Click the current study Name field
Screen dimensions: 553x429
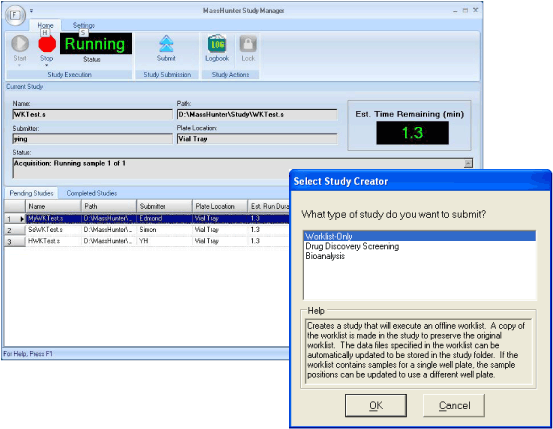(x=92, y=115)
